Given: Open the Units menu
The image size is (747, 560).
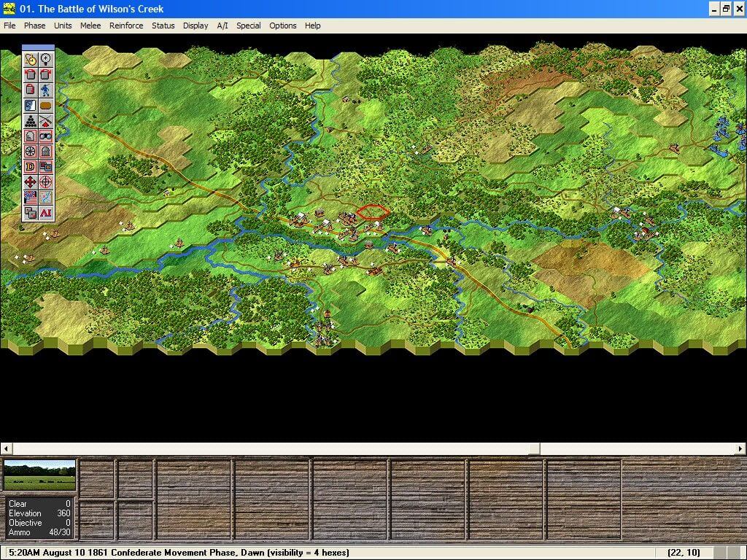Looking at the screenshot, I should tap(63, 26).
